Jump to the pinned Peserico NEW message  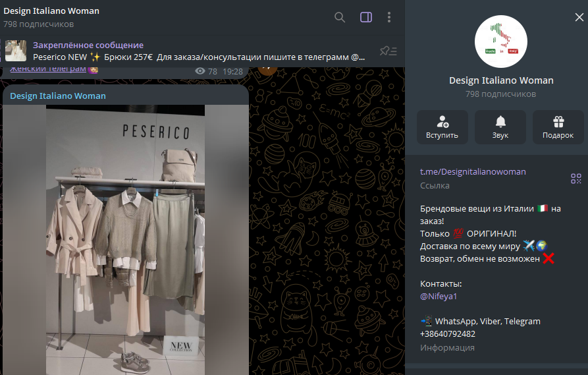tap(199, 57)
